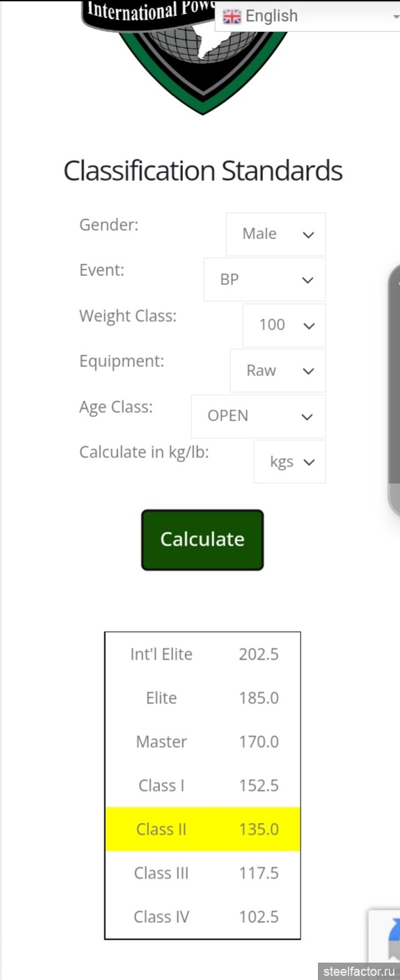
Task: Click the UK flag language icon
Action: 232,16
